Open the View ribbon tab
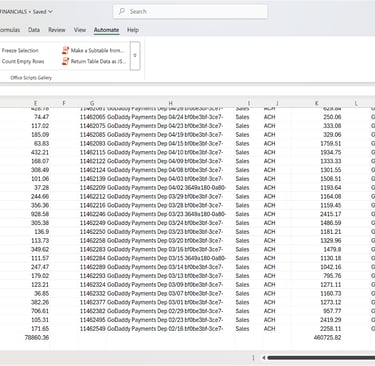This screenshot has height=366, width=375. (x=80, y=30)
